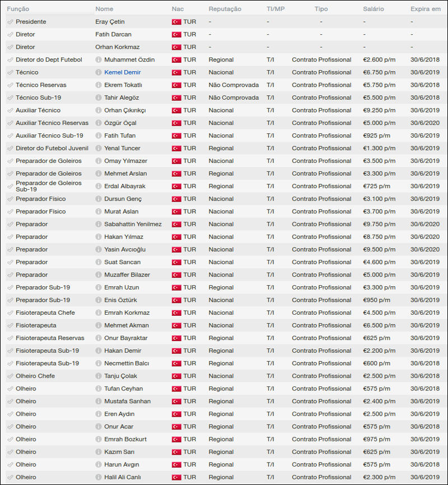Click the info icon beside Dursun Genç
The image size is (448, 485).
point(99,199)
